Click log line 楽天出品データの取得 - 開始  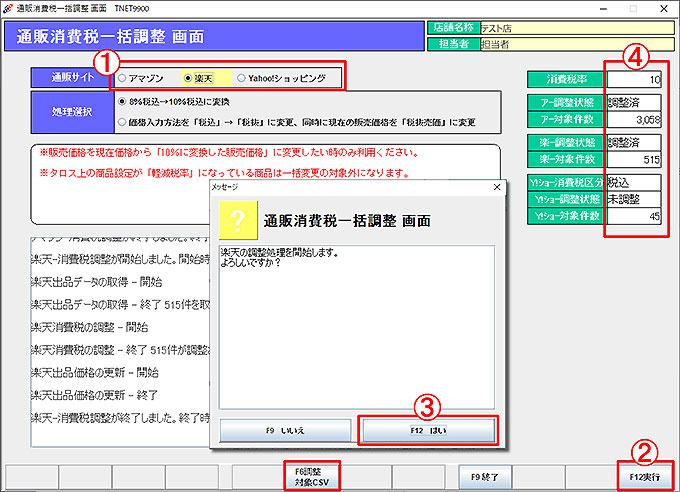coord(96,282)
